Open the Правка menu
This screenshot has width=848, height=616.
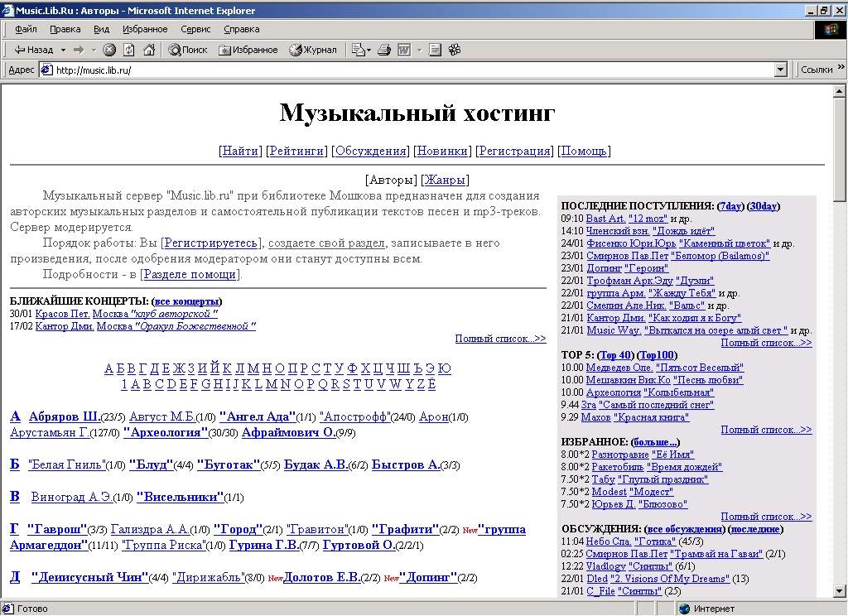pyautogui.click(x=65, y=29)
